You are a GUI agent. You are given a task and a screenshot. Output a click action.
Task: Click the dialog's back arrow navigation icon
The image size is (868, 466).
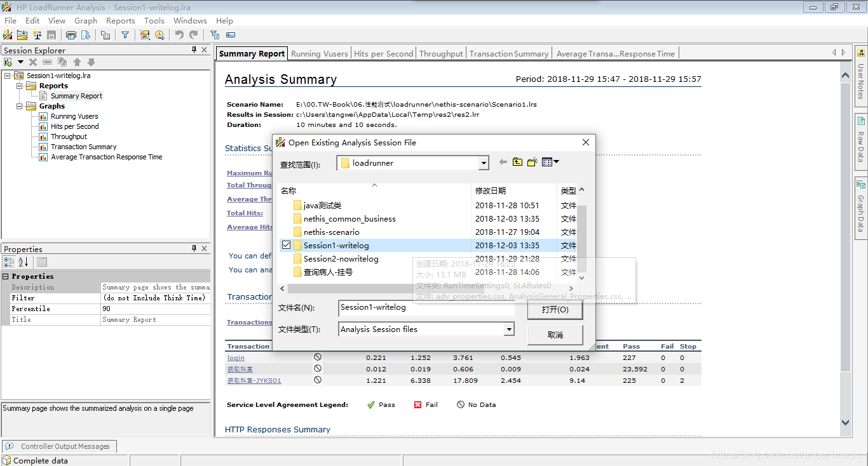pos(503,163)
